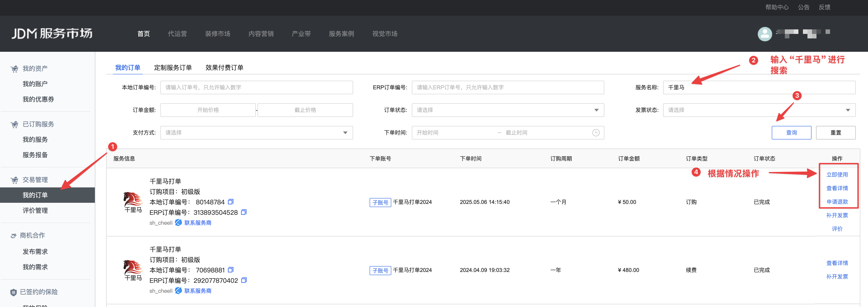
Task: Open 服务案例 in top navigation
Action: coord(342,34)
